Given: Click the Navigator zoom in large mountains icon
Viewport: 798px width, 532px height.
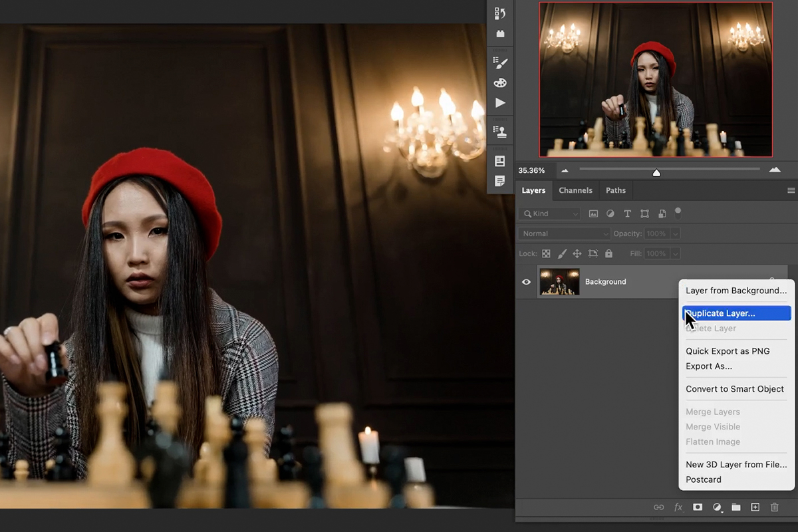Looking at the screenshot, I should 775,170.
